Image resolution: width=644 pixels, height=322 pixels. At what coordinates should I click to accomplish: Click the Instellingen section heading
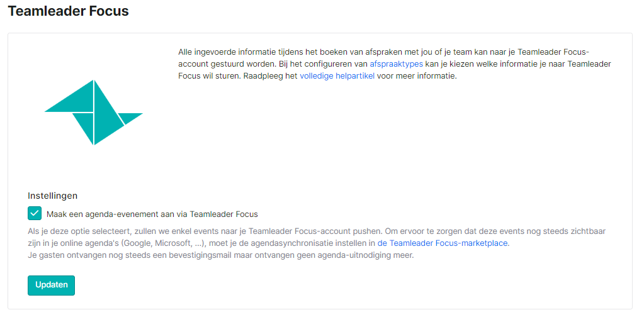[53, 196]
